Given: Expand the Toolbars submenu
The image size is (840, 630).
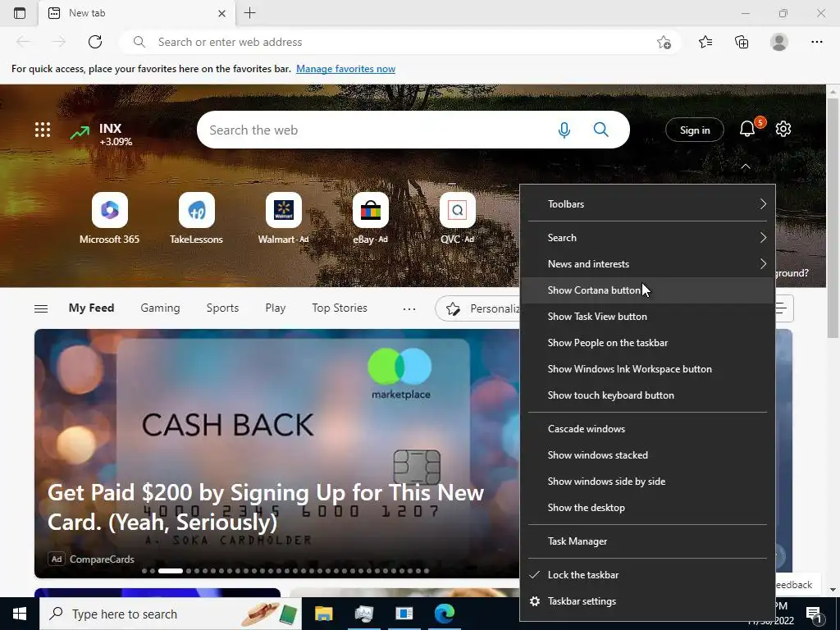Looking at the screenshot, I should point(647,204).
